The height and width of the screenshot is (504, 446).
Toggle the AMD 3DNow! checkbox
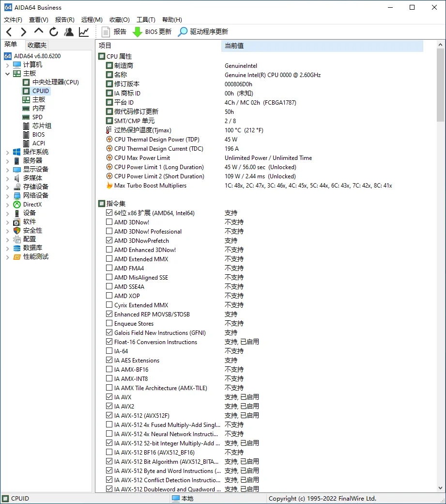click(x=109, y=222)
